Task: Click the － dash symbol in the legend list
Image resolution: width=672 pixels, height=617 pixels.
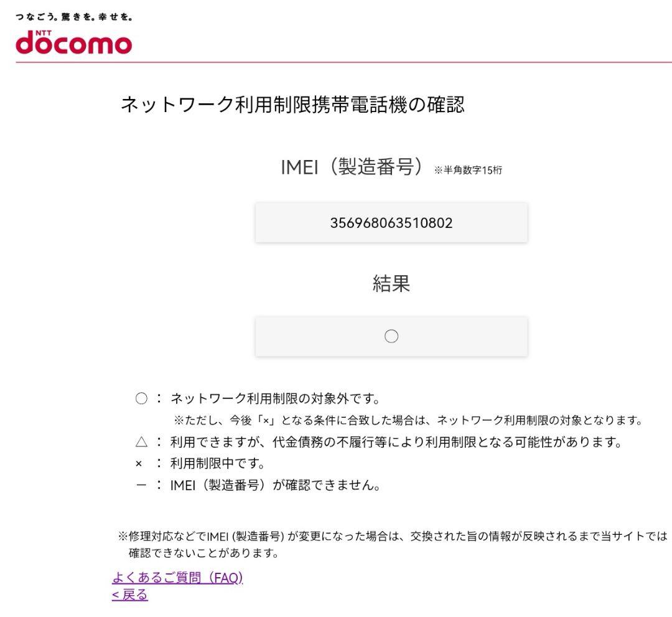Action: click(141, 485)
